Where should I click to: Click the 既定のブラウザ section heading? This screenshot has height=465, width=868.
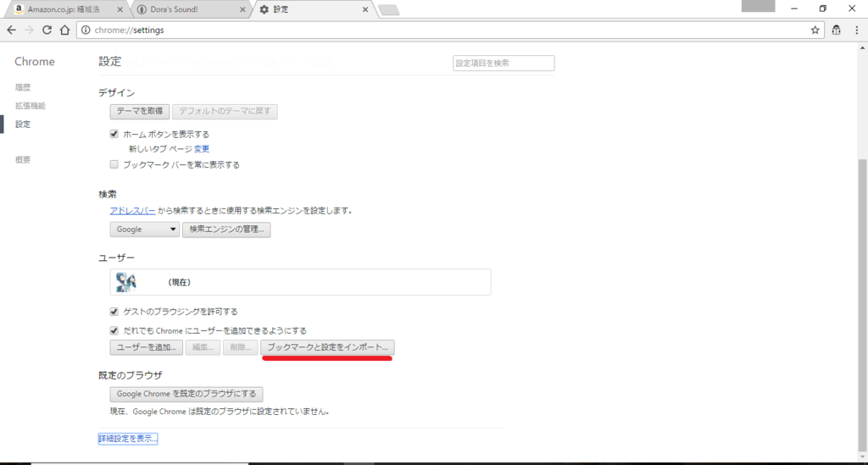click(x=131, y=375)
